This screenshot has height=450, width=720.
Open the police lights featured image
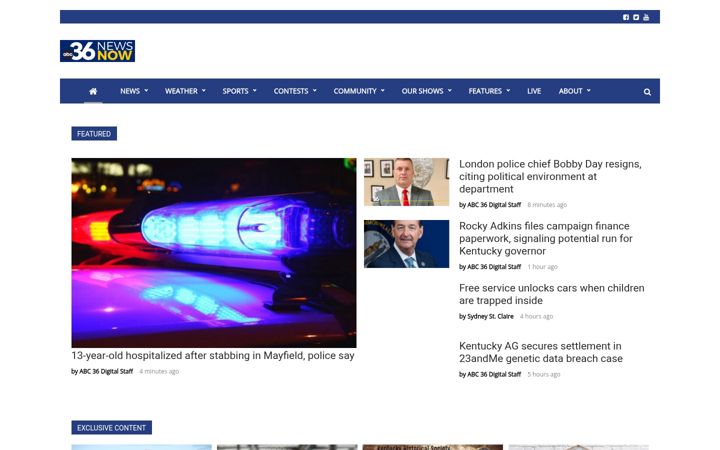pos(214,253)
